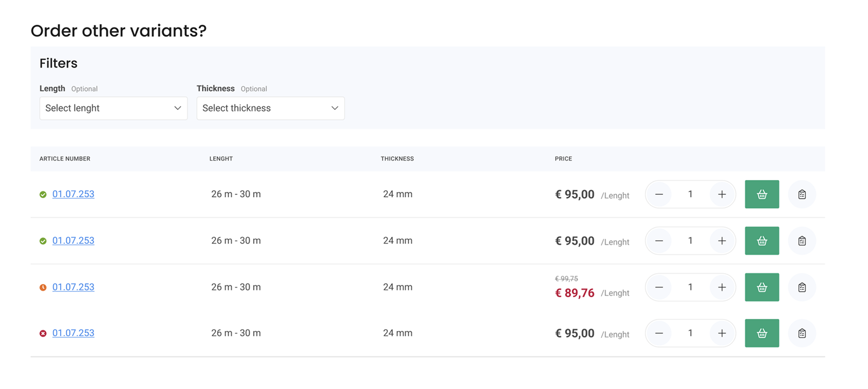Add first row item to order list
868x389 pixels.
802,194
